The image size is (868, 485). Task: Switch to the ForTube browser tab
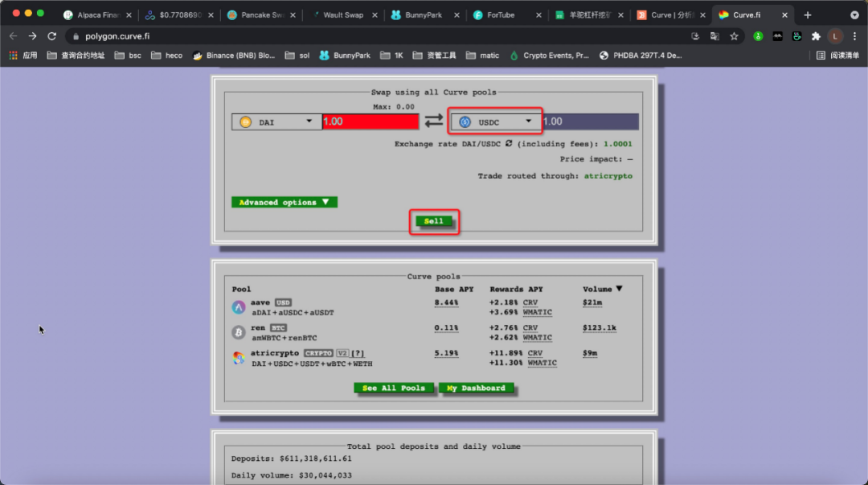click(x=500, y=14)
